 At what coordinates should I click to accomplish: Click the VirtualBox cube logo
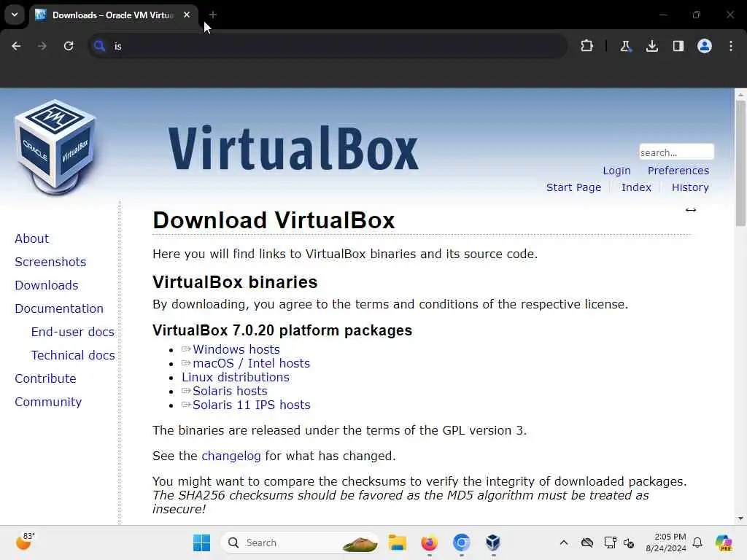click(x=55, y=147)
